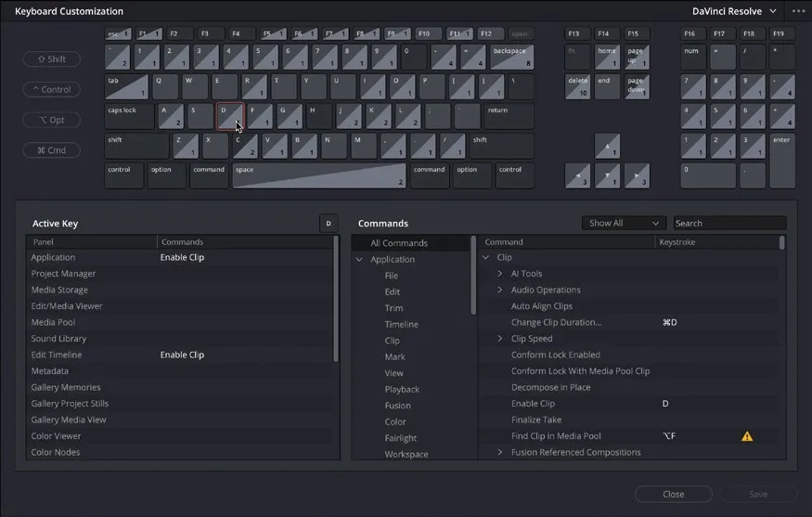This screenshot has height=517, width=812.
Task: Select the Application panel row
Action: tap(179, 257)
